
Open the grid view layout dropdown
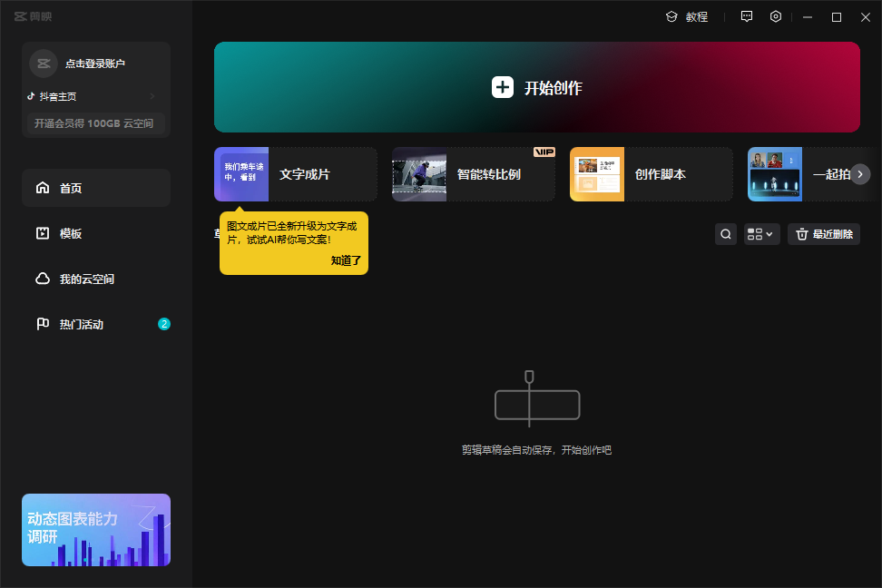pyautogui.click(x=761, y=234)
